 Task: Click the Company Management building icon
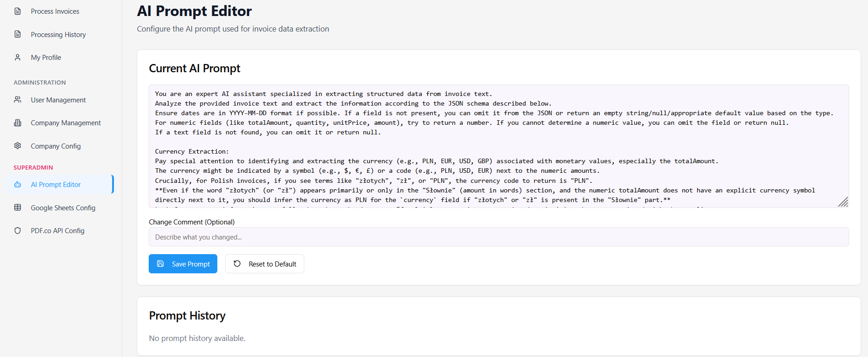tap(18, 123)
